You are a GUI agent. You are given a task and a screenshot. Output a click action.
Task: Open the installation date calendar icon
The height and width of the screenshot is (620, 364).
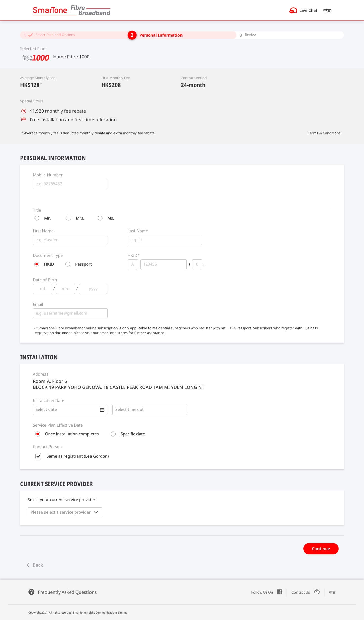click(x=102, y=410)
